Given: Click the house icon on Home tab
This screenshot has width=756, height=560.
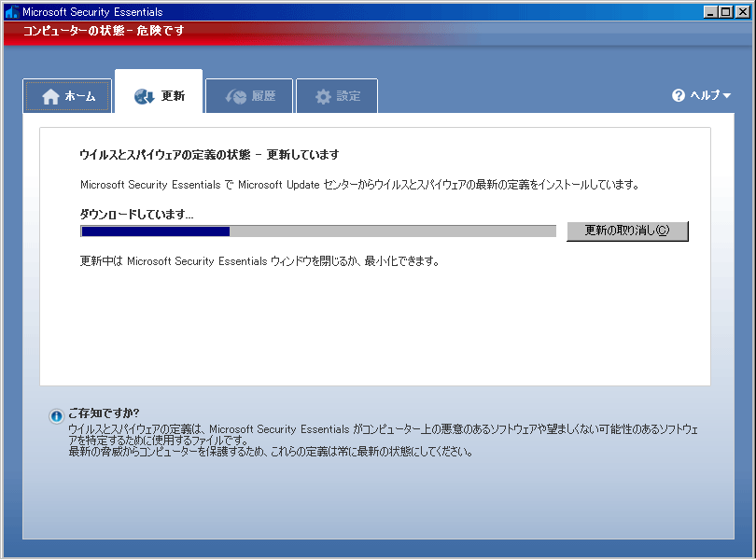Looking at the screenshot, I should (50, 96).
